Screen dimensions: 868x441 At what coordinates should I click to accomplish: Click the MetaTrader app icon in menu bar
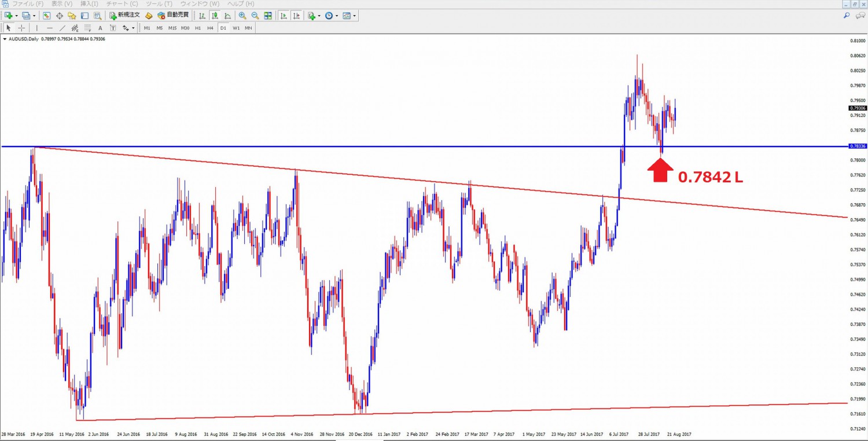5,4
